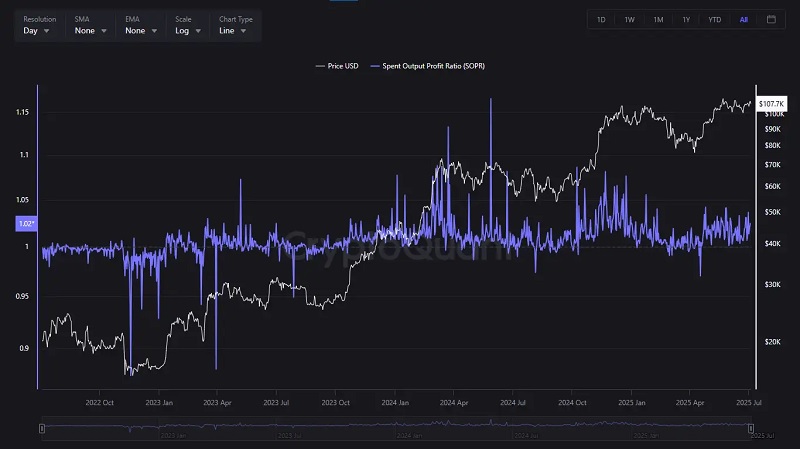
Task: Select the 1W time range
Action: coord(629,19)
